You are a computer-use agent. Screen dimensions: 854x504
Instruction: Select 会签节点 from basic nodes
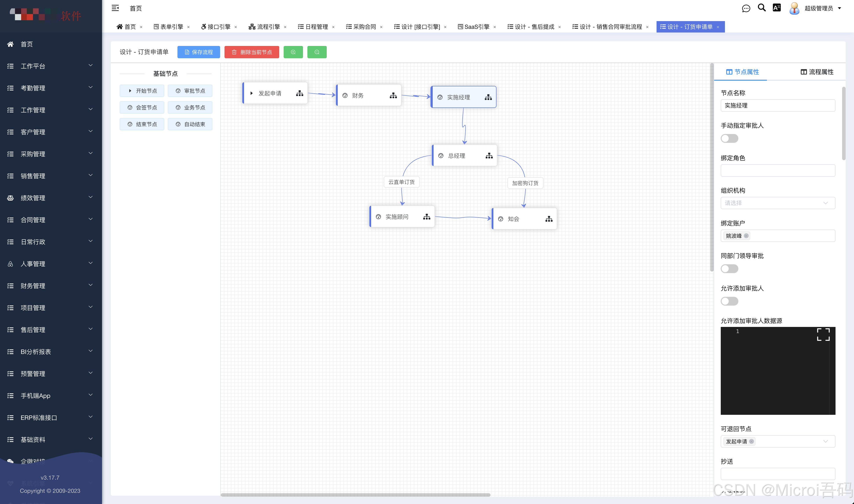click(x=142, y=107)
